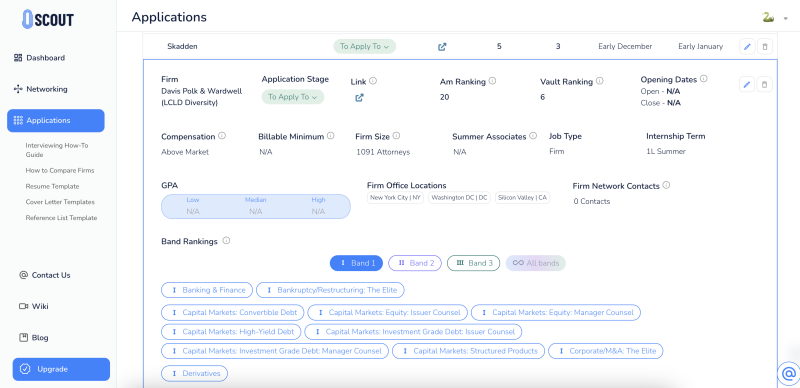Click the Corporate/M&A: The Elite chip

(x=606, y=351)
